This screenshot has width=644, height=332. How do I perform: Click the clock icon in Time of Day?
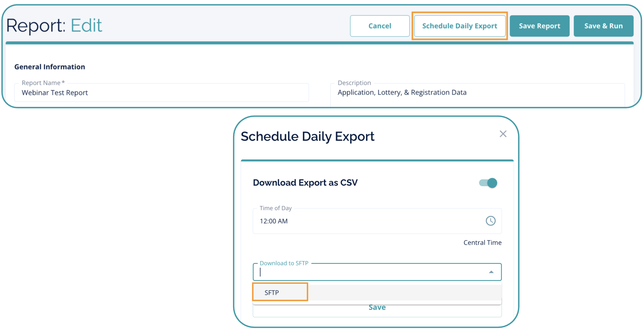coord(490,221)
